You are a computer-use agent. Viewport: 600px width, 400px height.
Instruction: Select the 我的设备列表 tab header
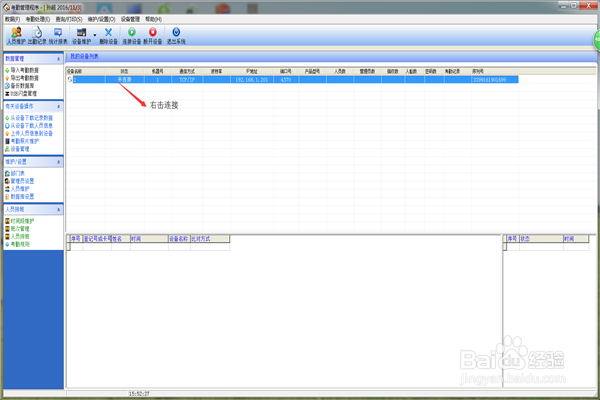(84, 56)
